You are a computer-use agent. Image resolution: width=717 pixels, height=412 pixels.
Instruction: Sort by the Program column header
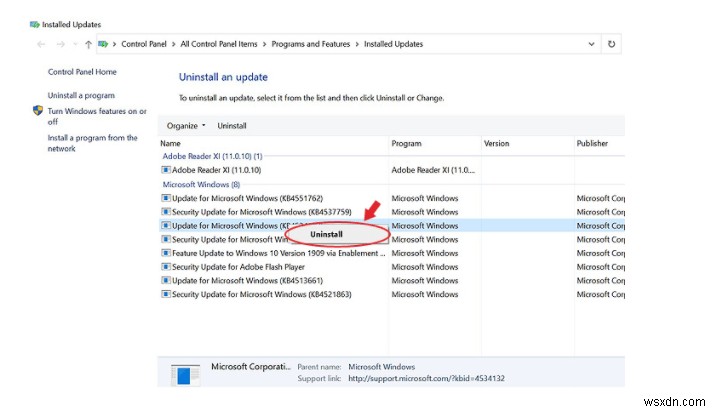407,143
